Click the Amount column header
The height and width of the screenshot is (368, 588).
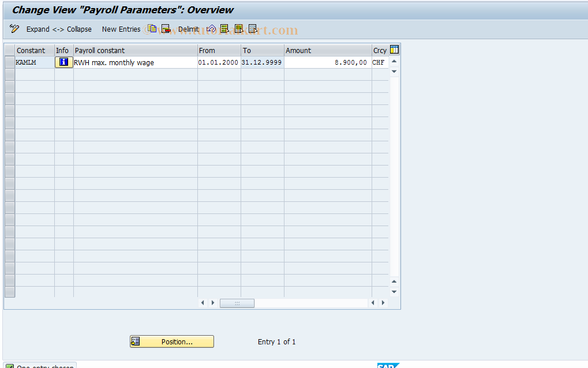point(328,50)
